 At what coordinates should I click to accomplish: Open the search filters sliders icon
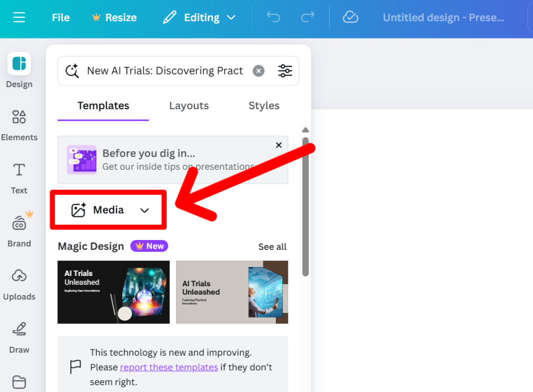(x=285, y=71)
